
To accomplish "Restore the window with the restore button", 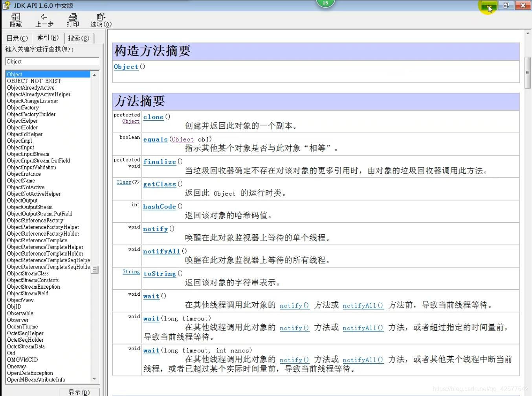I will (x=506, y=5).
